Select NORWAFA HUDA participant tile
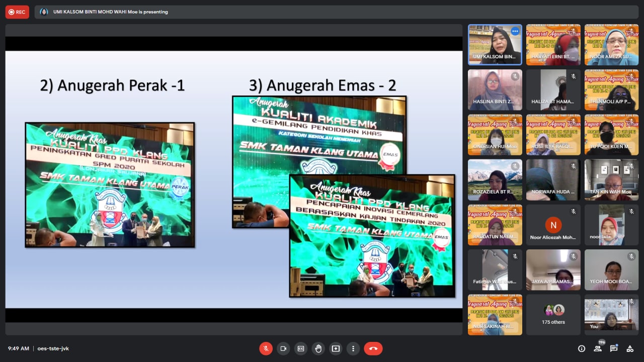The width and height of the screenshot is (644, 362). pyautogui.click(x=553, y=180)
